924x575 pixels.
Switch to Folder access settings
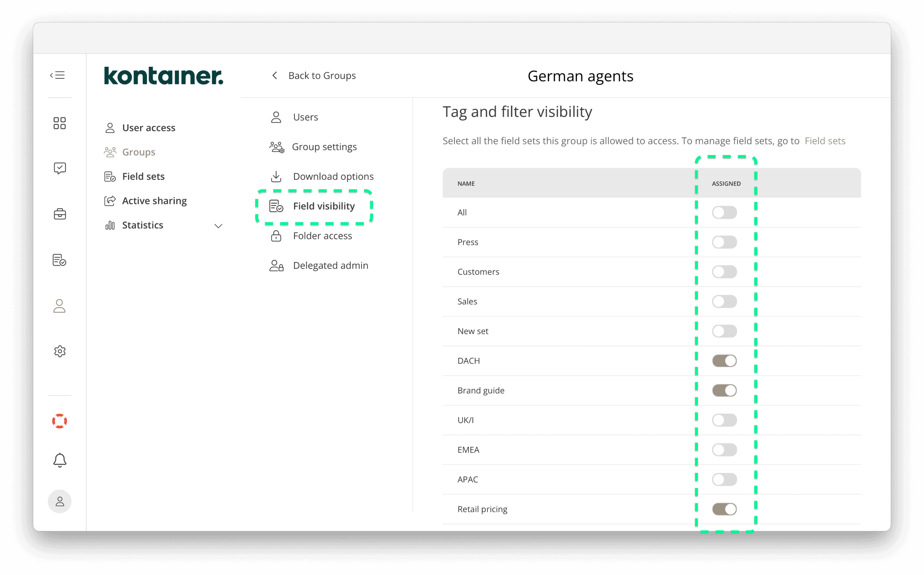tap(322, 236)
